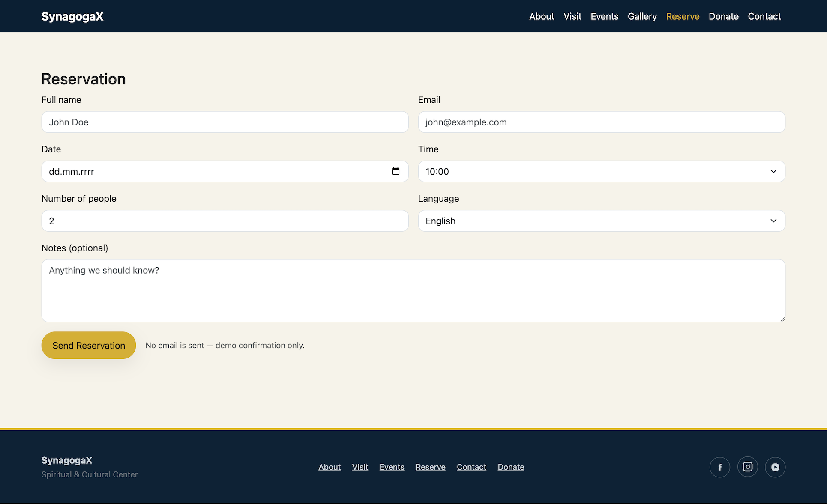Click the footer Contact link

tap(471, 467)
